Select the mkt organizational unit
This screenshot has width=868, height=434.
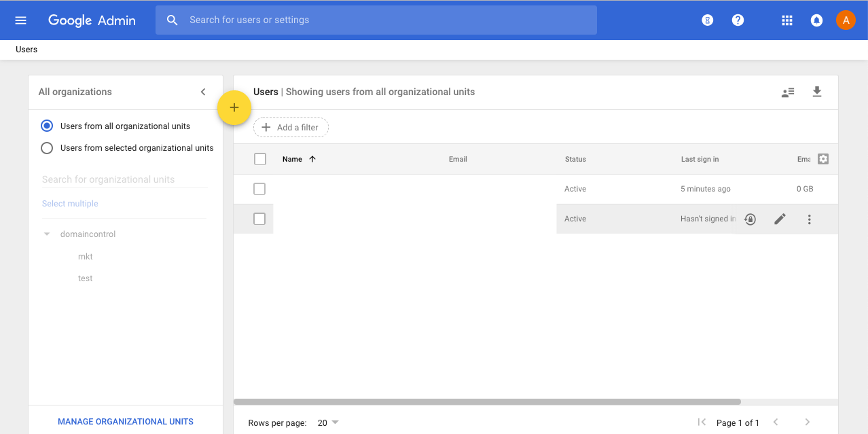[86, 257]
